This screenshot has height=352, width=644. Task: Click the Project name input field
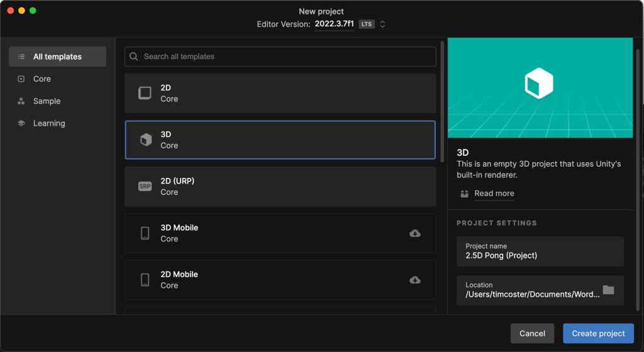pos(540,251)
